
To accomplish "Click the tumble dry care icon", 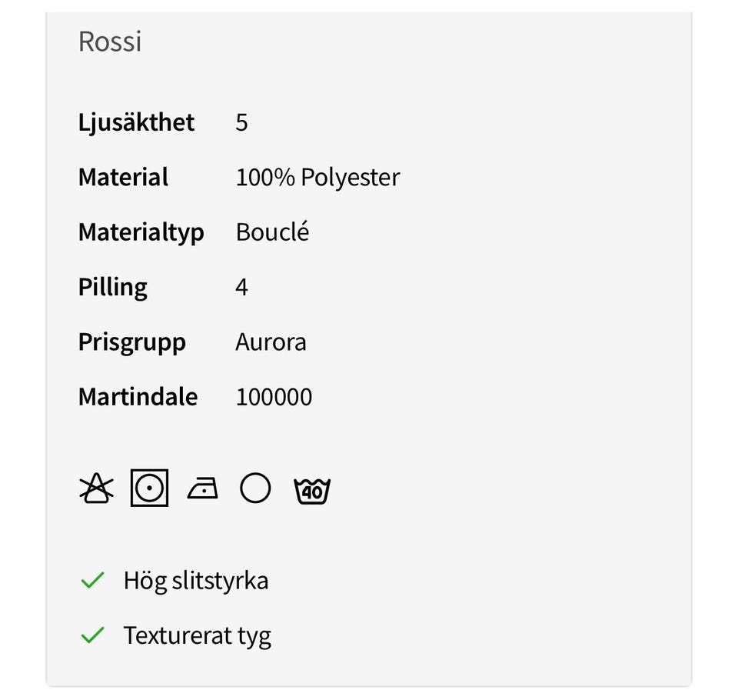I will tap(149, 488).
